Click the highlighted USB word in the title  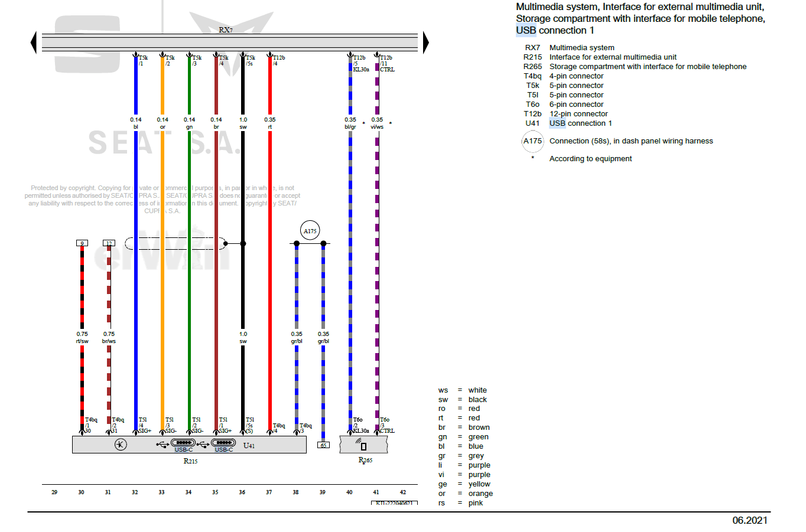526,31
